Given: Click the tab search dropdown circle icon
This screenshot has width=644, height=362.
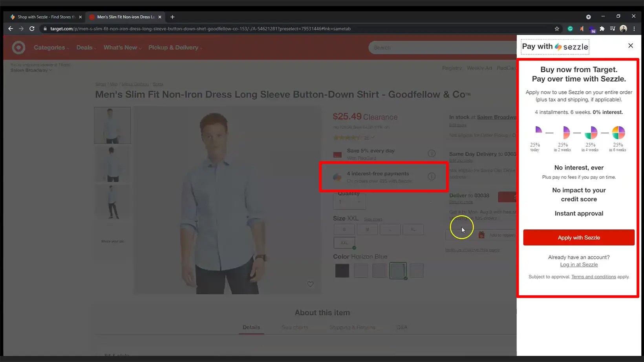Looking at the screenshot, I should click(x=588, y=17).
